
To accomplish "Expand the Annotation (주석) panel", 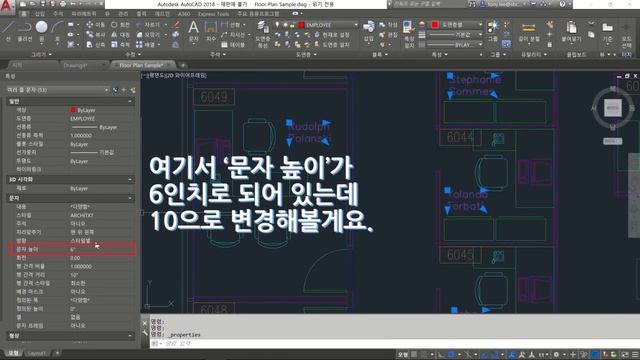I will tap(217, 54).
